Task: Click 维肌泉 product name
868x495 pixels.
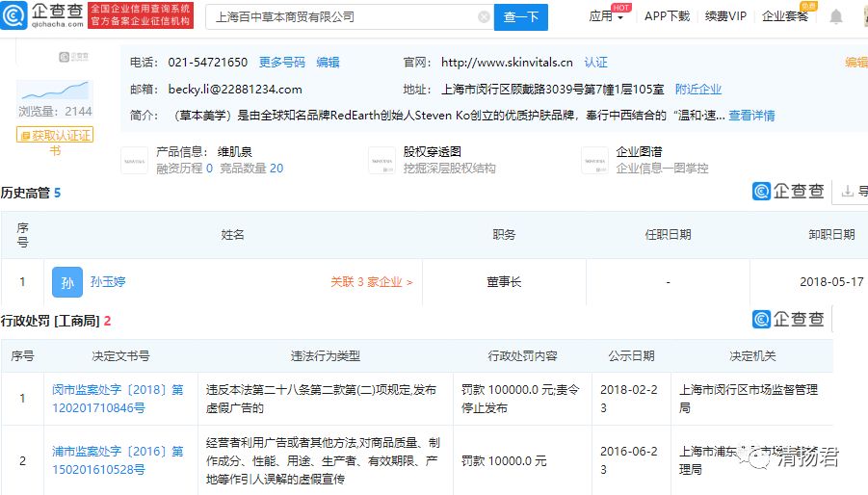Action: click(235, 151)
